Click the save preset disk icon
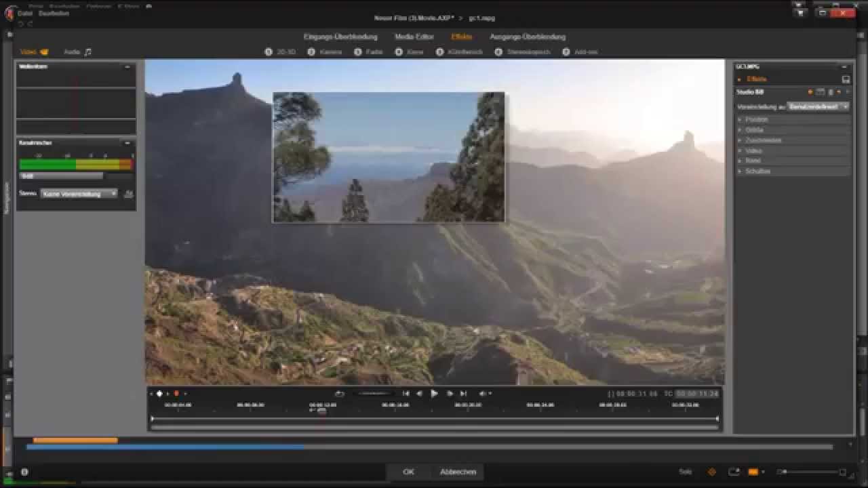The image size is (868, 488). point(846,79)
